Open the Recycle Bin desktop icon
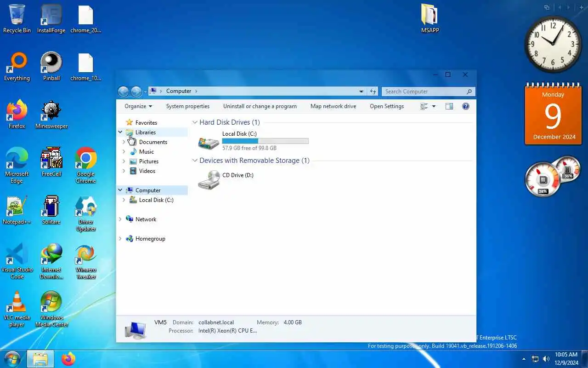588x368 pixels. (17, 19)
